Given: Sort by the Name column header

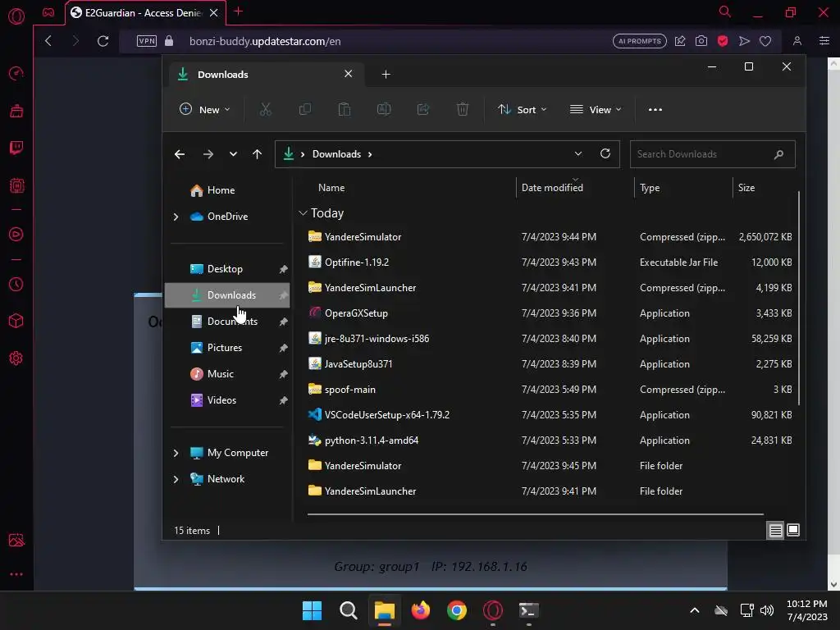Looking at the screenshot, I should (x=331, y=188).
